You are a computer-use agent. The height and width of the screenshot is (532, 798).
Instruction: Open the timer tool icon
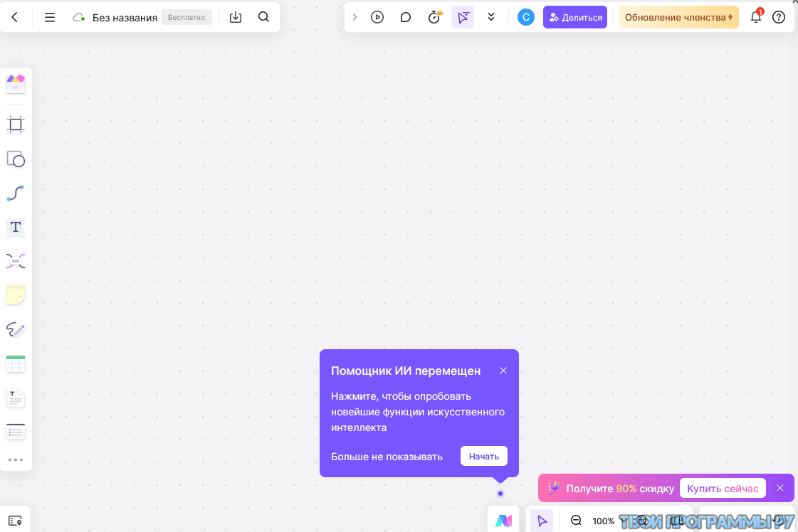pyautogui.click(x=434, y=17)
